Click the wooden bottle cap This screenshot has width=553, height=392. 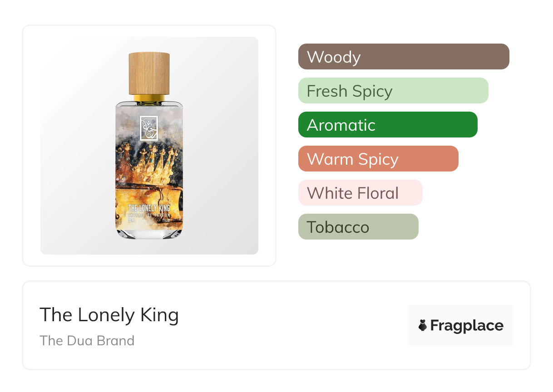[149, 73]
